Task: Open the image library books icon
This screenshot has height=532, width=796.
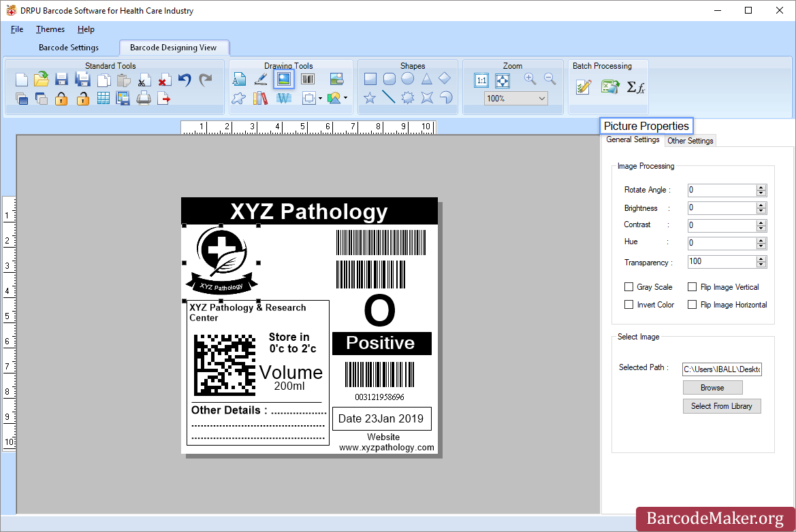Action: pyautogui.click(x=260, y=98)
